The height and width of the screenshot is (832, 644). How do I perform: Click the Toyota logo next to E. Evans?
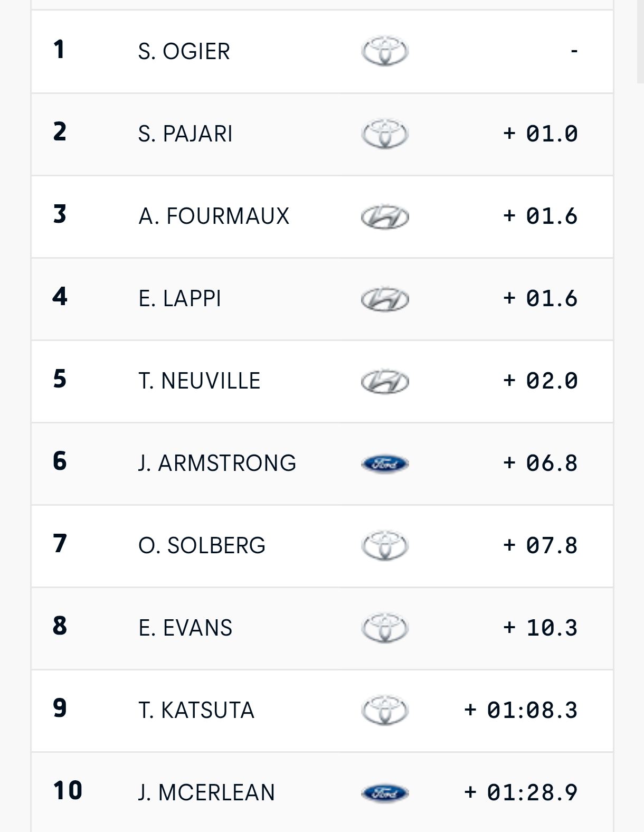(385, 628)
